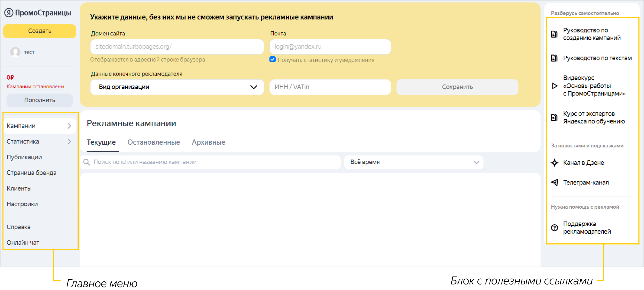Click question mark icon for Поддержка рекламодателей
Image resolution: width=644 pixels, height=290 pixels.
tap(554, 228)
